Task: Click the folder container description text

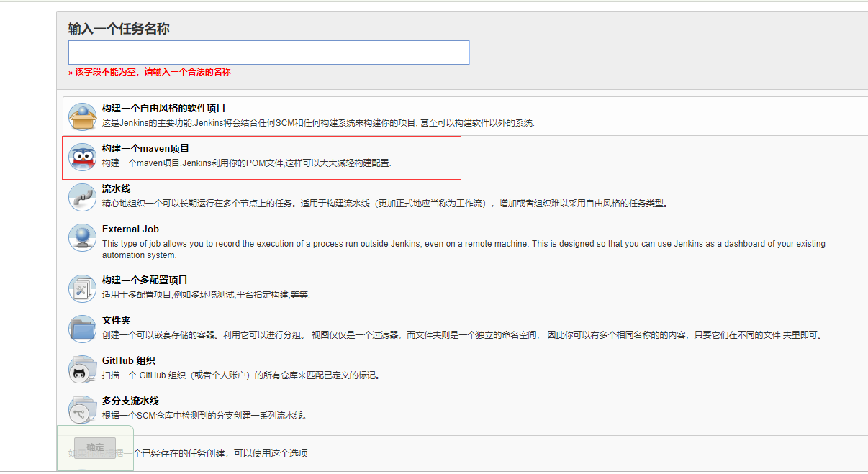Action: [462, 335]
